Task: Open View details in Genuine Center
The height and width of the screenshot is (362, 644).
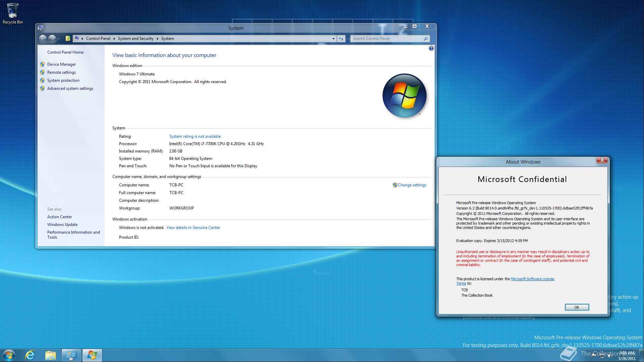Action: (x=193, y=228)
